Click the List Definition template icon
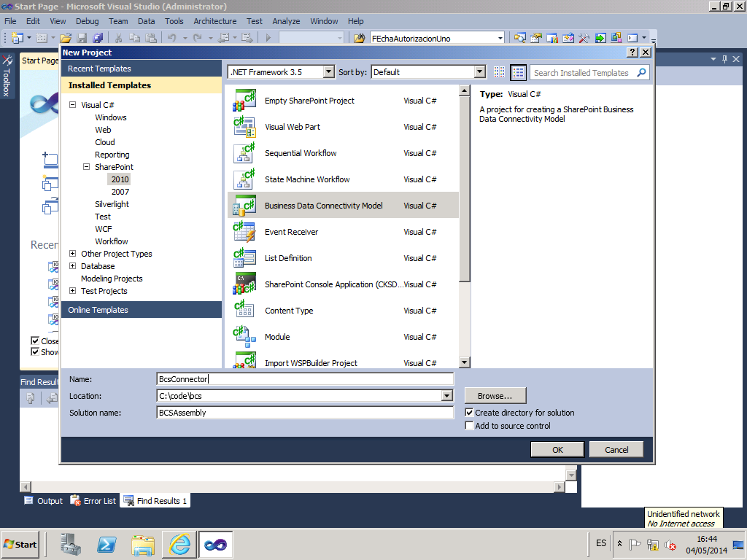Viewport: 747px width, 560px height. point(244,258)
